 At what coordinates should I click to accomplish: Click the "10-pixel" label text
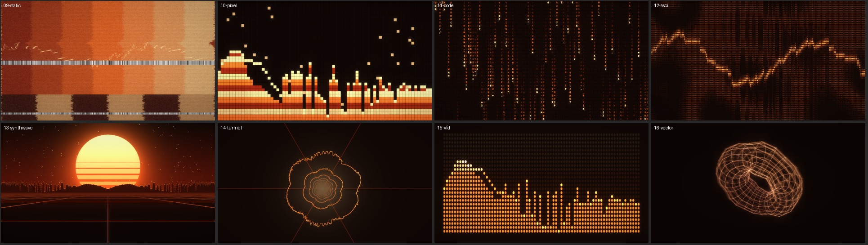tap(229, 5)
